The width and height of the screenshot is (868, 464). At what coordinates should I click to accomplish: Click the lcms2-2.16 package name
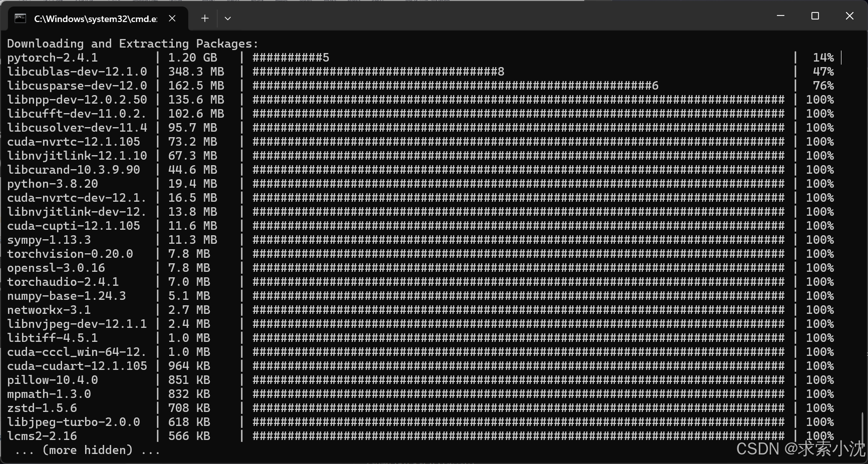click(x=42, y=436)
